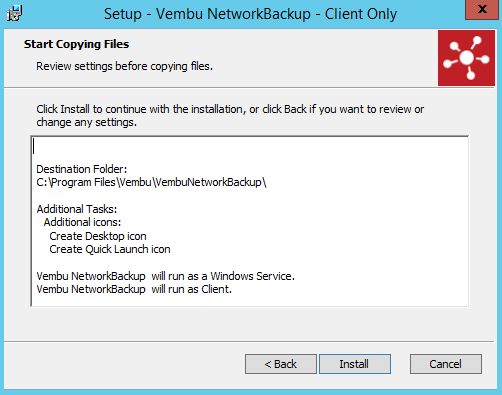Click the Start Copying Files heading

tap(76, 44)
